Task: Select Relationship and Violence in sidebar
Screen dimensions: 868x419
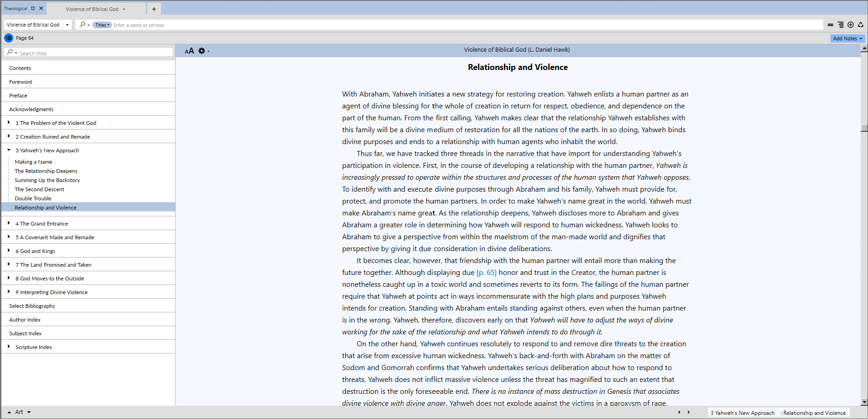Action: point(88,207)
